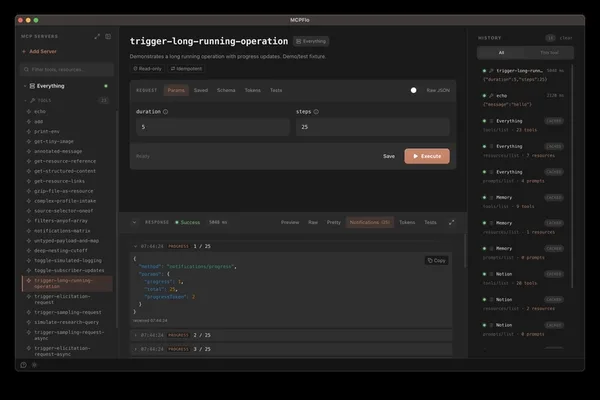Switch to the Raw response tab
Screen dimensions: 600x400
pyautogui.click(x=313, y=222)
